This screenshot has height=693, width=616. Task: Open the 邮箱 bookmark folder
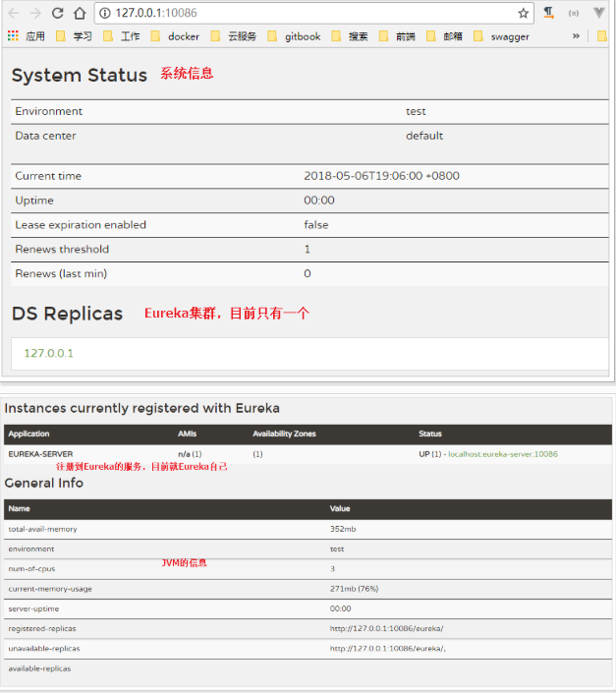pos(445,36)
